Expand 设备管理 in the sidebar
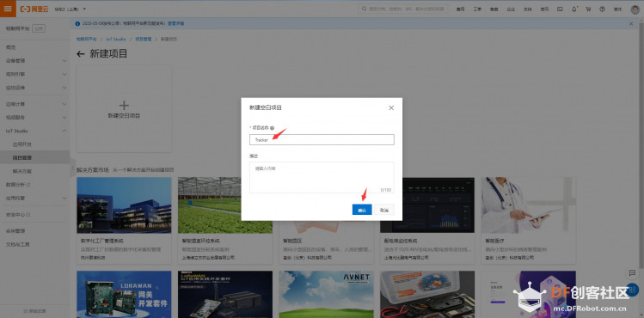The image size is (644, 318). click(x=35, y=61)
